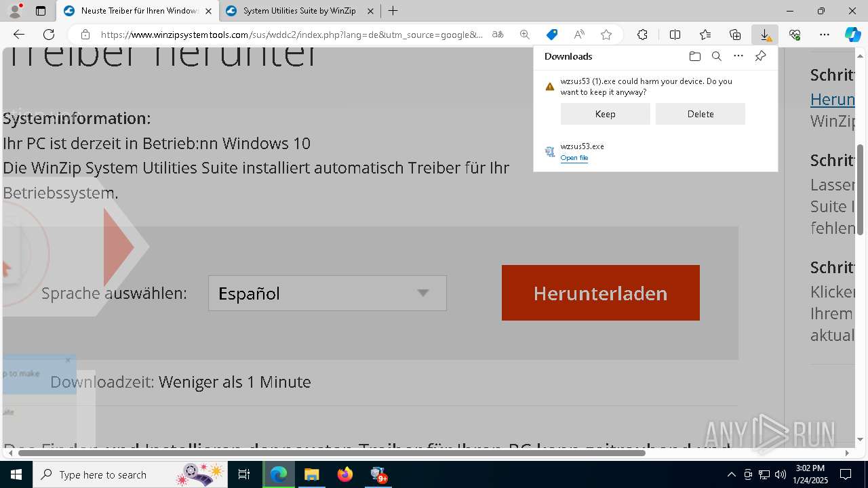Toggle split screen view

(x=675, y=35)
